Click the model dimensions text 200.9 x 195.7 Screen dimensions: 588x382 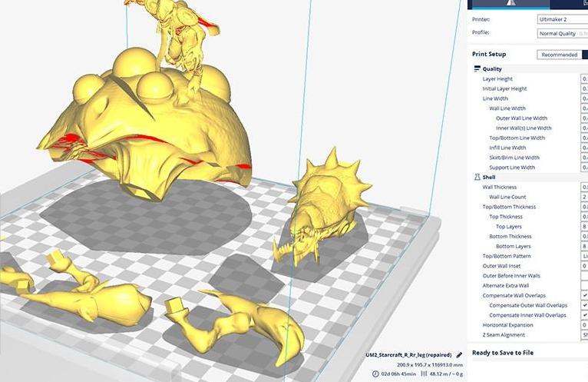click(x=430, y=365)
